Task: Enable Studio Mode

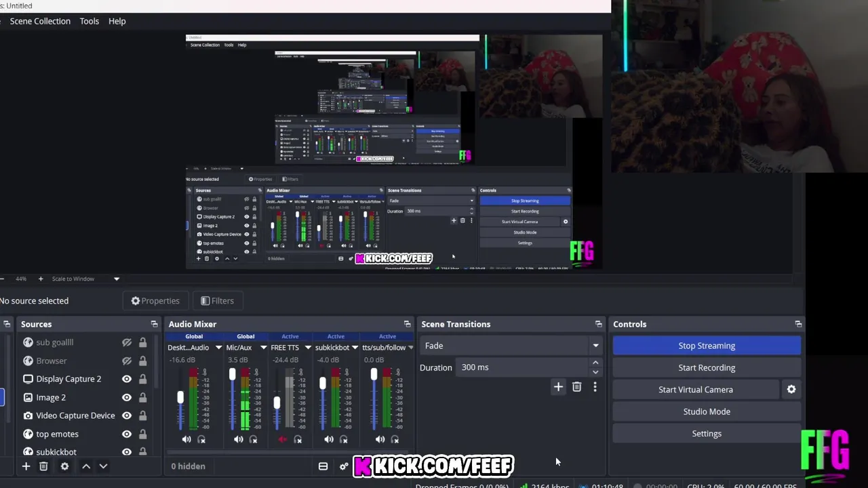Action: point(707,411)
